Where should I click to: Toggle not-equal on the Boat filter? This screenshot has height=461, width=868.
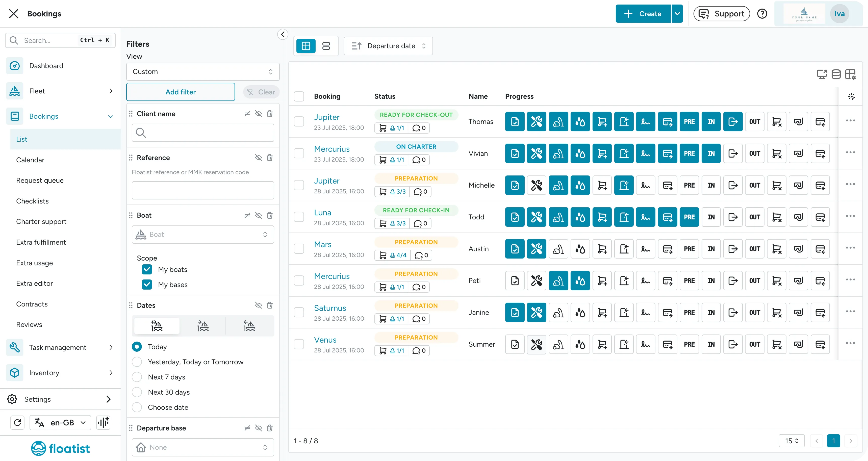pyautogui.click(x=247, y=215)
